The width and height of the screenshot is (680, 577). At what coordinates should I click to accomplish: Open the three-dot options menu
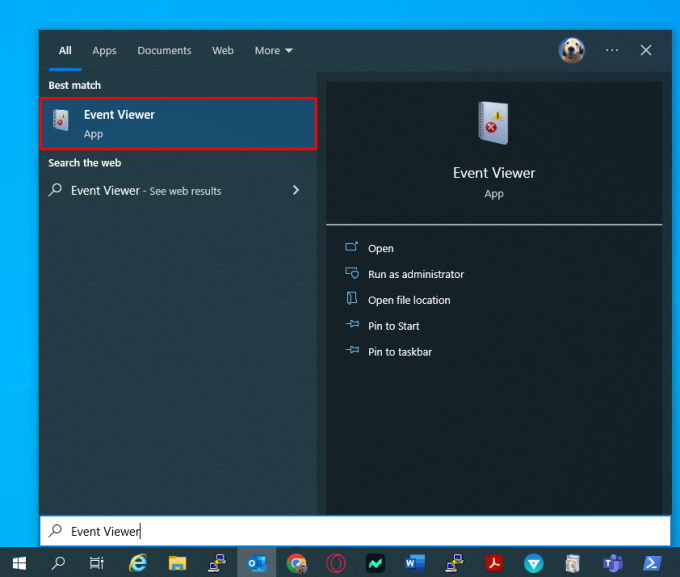point(612,50)
